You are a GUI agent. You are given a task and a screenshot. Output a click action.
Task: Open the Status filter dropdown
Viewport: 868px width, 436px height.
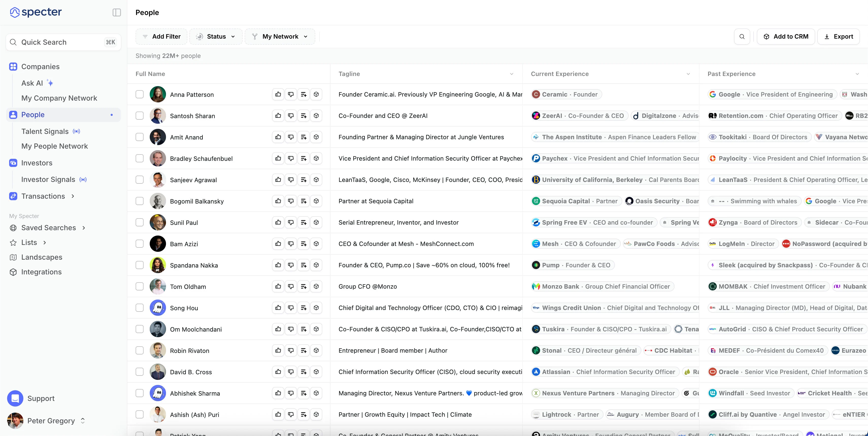click(216, 36)
